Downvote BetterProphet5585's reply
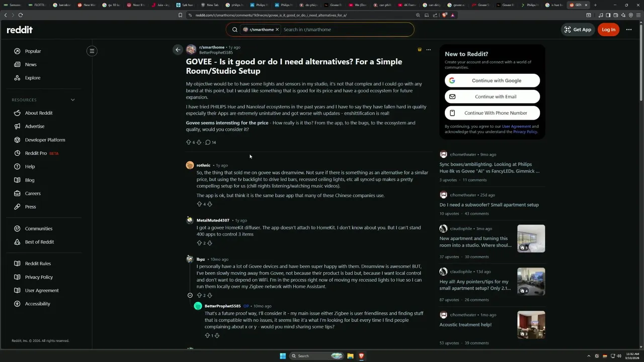The image size is (644, 362). pyautogui.click(x=217, y=335)
